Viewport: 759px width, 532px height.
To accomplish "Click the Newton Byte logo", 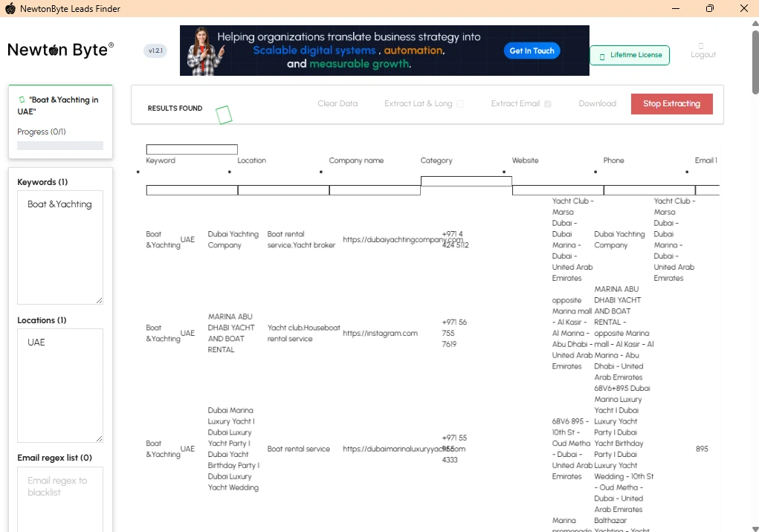I will click(60, 49).
